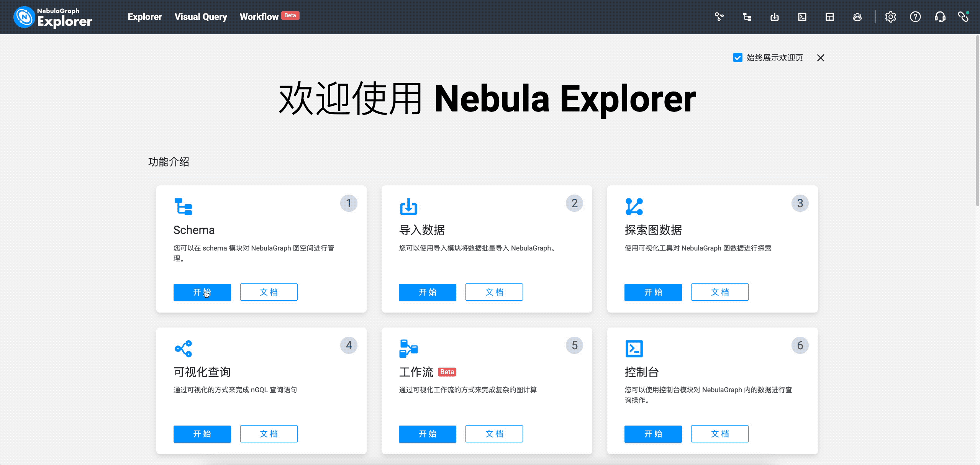Viewport: 980px width, 465px height.
Task: Open the support headset icon
Action: 940,17
